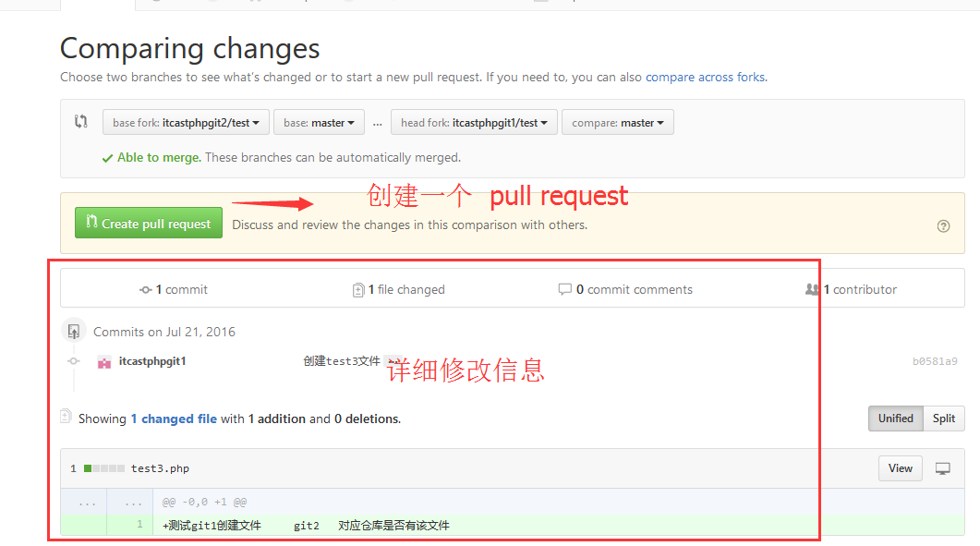Follow the compare across forks link
The height and width of the screenshot is (546, 980).
[705, 77]
